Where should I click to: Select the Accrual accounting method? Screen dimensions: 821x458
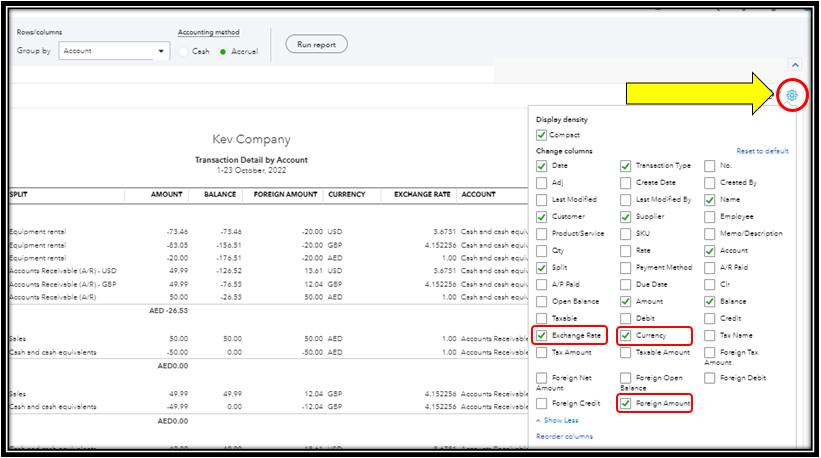coord(223,52)
